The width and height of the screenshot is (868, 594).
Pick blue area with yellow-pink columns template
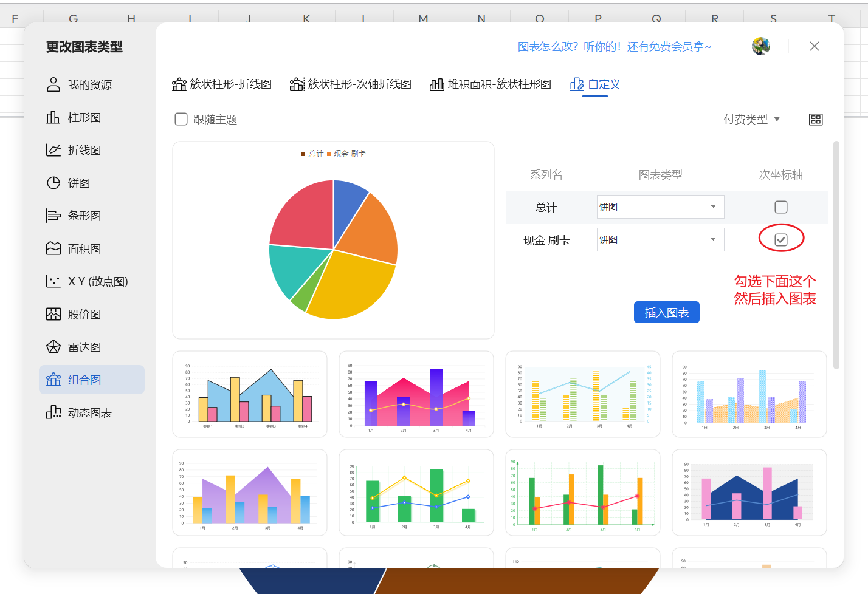coord(250,394)
